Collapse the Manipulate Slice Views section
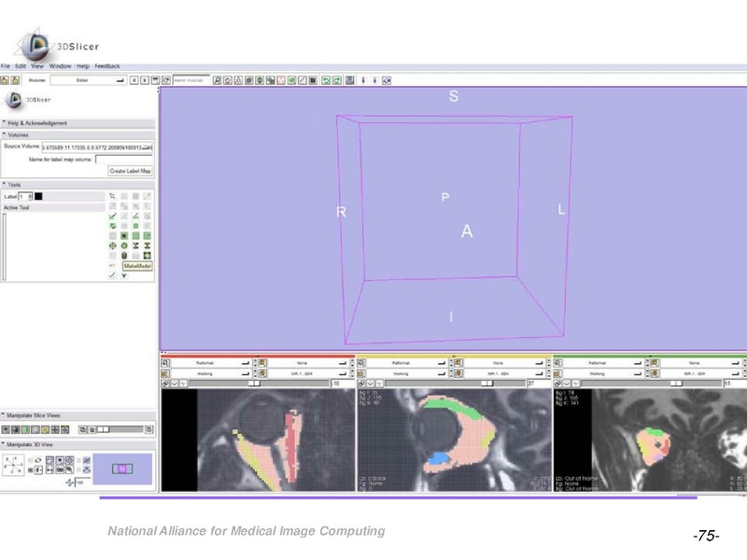This screenshot has height=560, width=747. pos(78,415)
